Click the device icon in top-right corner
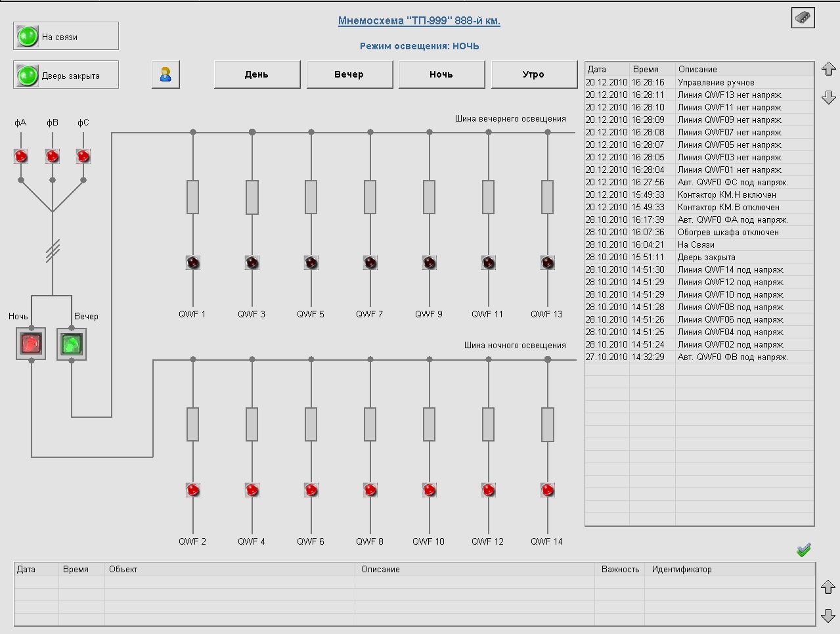The width and height of the screenshot is (840, 634). [803, 18]
